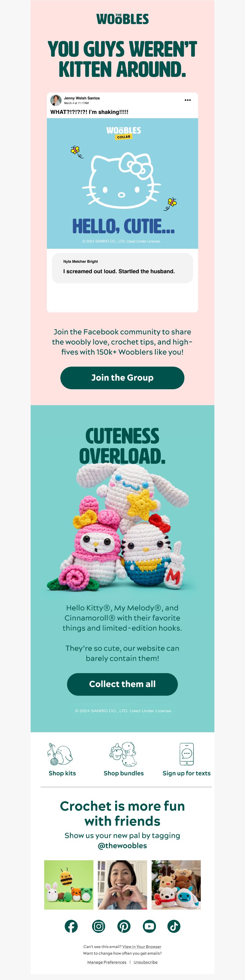Click the Woobles logo at top
245x980 pixels.
click(123, 19)
